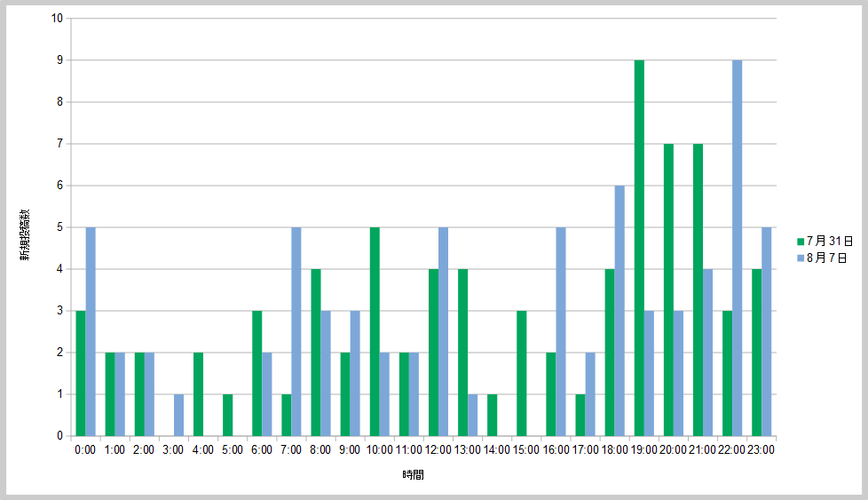
Task: Click the 時間 x-axis title
Action: pos(413,475)
